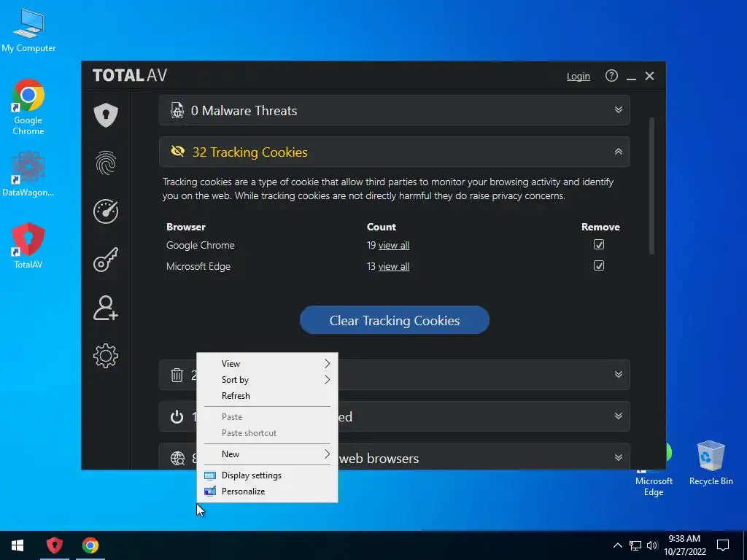This screenshot has width=747, height=560.
Task: Choose Display settings from context menu
Action: tap(267, 475)
